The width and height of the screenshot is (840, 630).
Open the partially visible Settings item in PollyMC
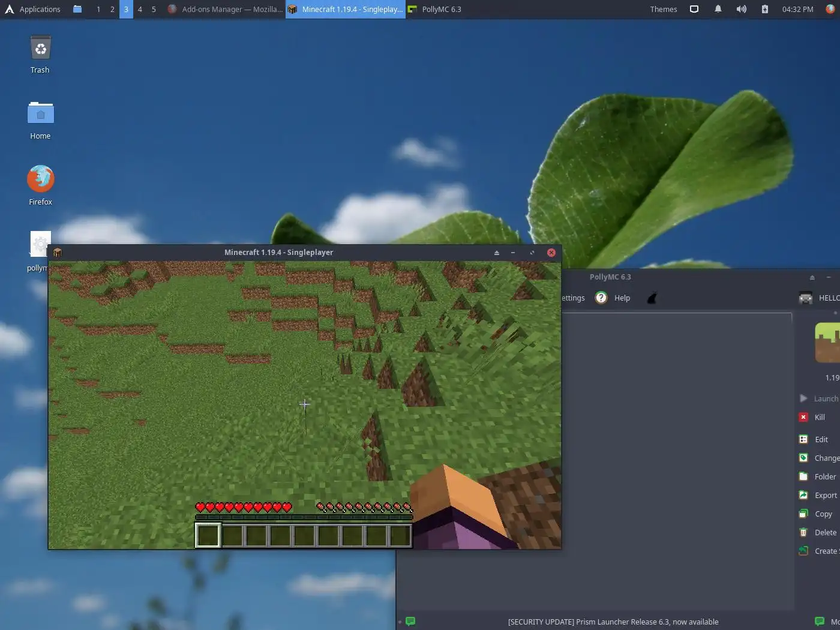573,298
